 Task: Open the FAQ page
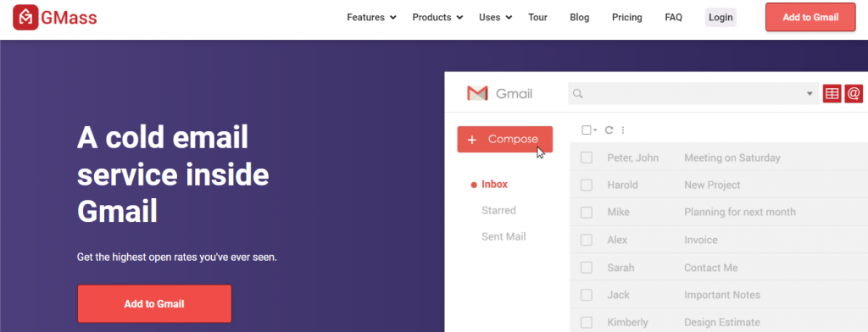[x=673, y=17]
